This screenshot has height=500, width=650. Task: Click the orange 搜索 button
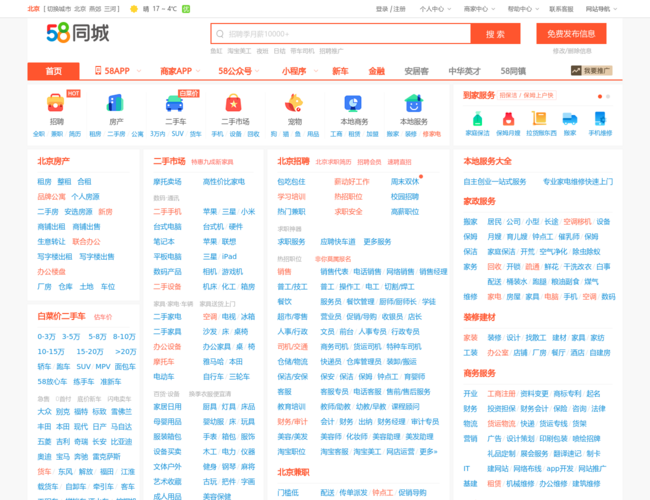(x=495, y=34)
